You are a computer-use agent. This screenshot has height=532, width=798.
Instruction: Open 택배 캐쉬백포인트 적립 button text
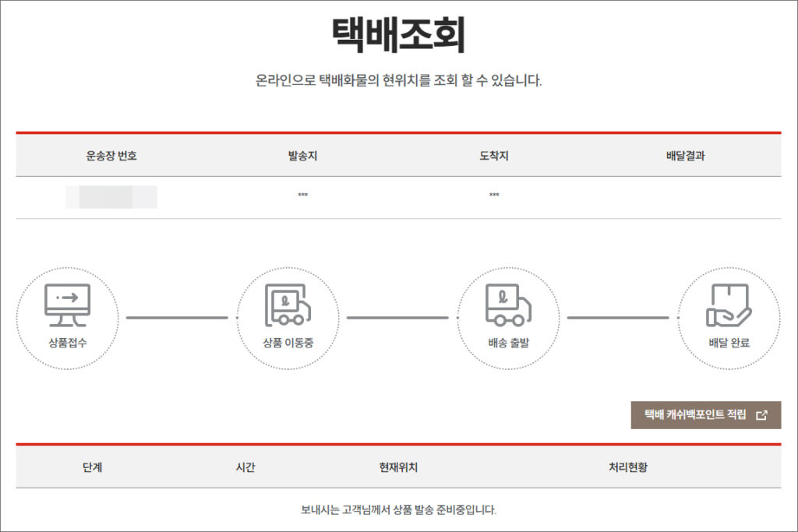pyautogui.click(x=695, y=415)
